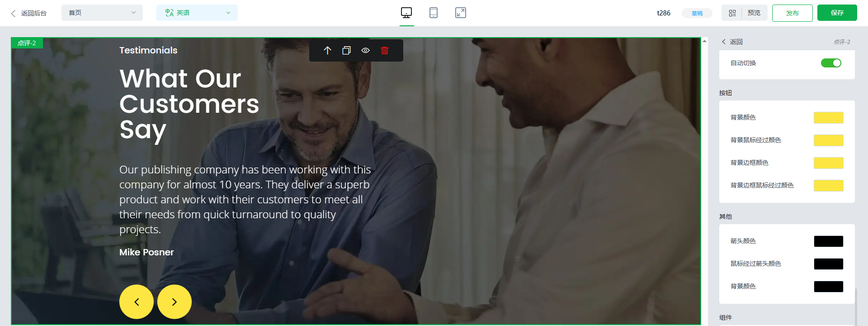
Task: Click the 发布 publish button
Action: (793, 13)
